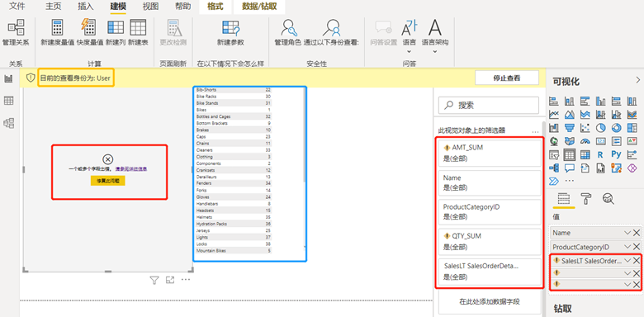Click the New parameter icon
Screen dimensions: 644x317
tap(231, 27)
